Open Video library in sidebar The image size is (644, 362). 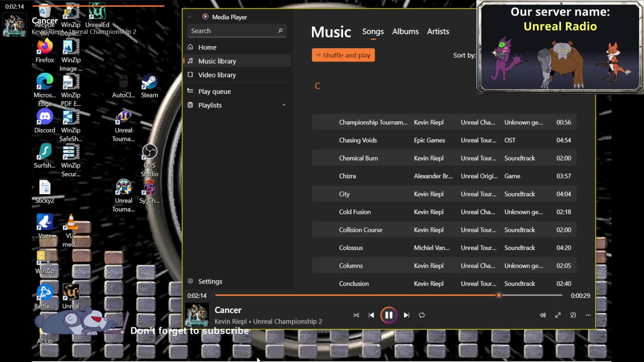tap(237, 75)
